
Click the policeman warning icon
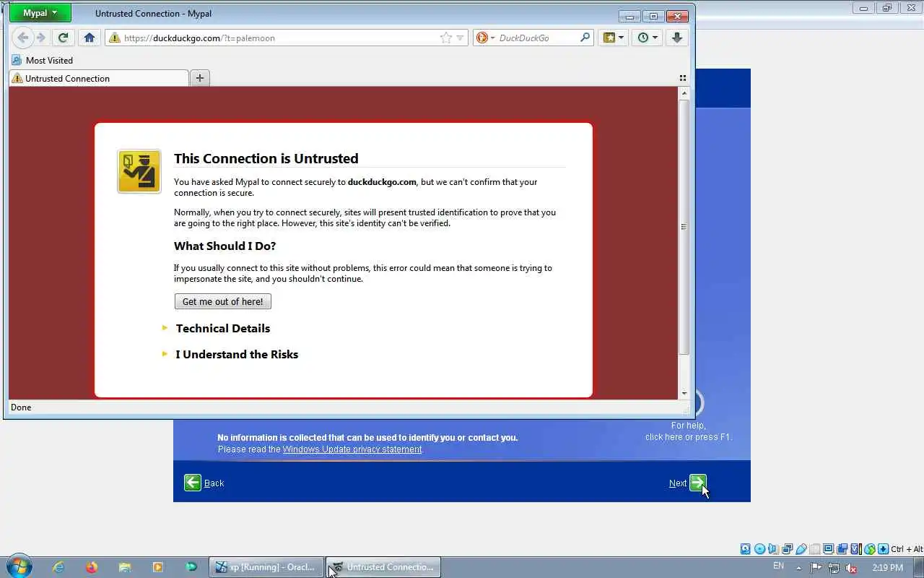(139, 171)
